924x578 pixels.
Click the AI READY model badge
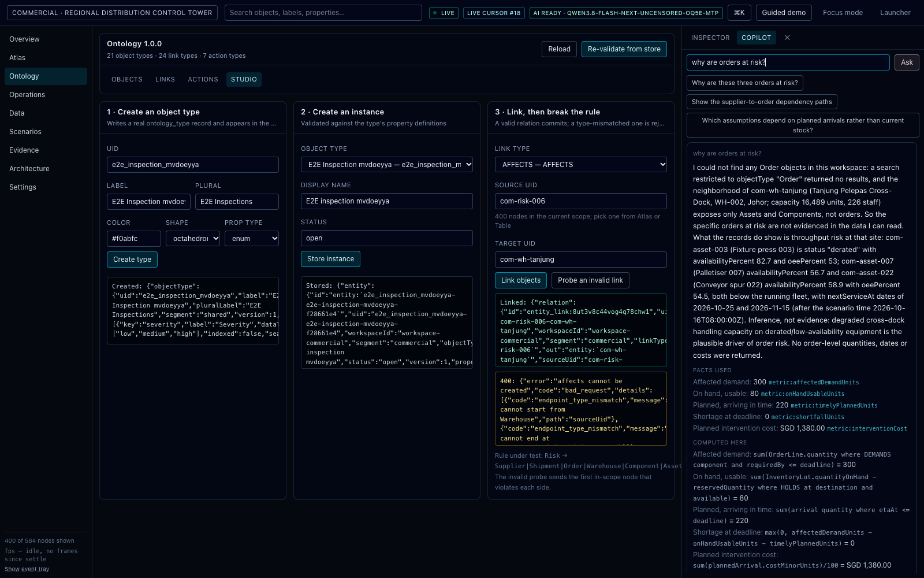(x=626, y=13)
